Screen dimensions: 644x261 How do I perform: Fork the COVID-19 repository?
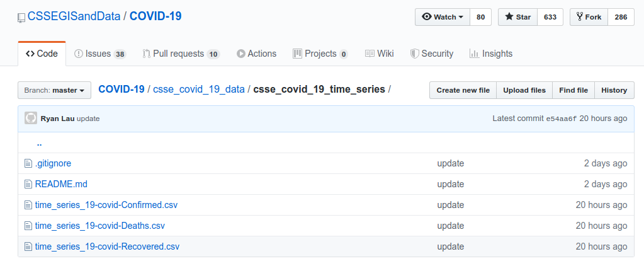589,17
